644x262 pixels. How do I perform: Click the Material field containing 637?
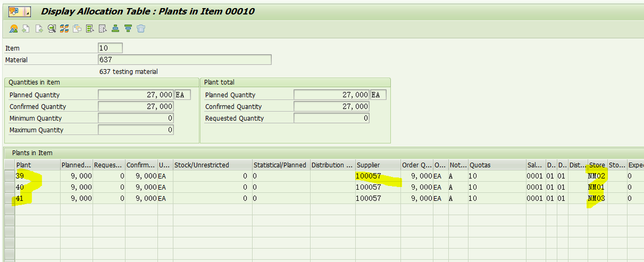pyautogui.click(x=185, y=59)
